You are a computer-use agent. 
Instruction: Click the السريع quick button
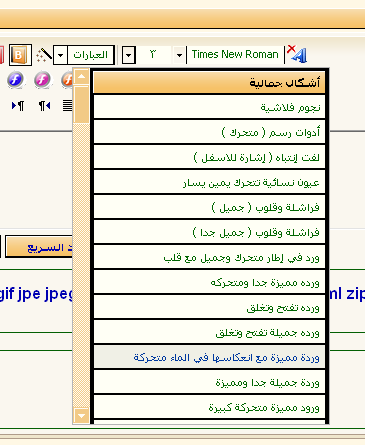(39, 247)
